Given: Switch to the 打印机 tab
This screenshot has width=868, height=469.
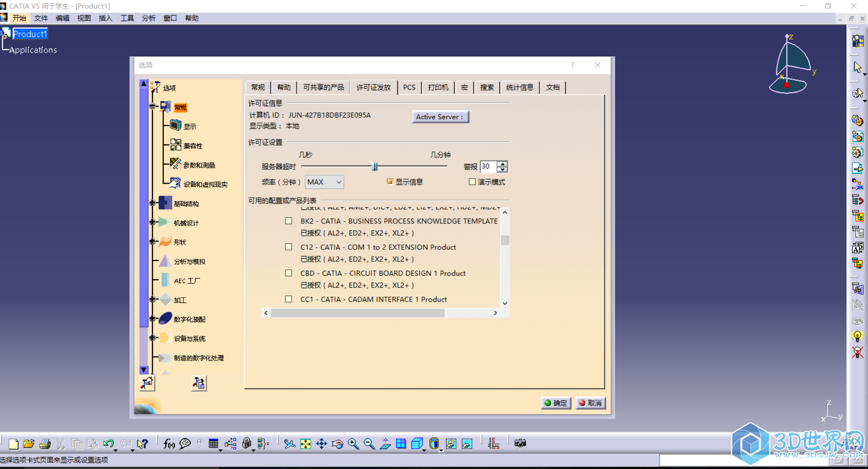Looking at the screenshot, I should coord(438,88).
